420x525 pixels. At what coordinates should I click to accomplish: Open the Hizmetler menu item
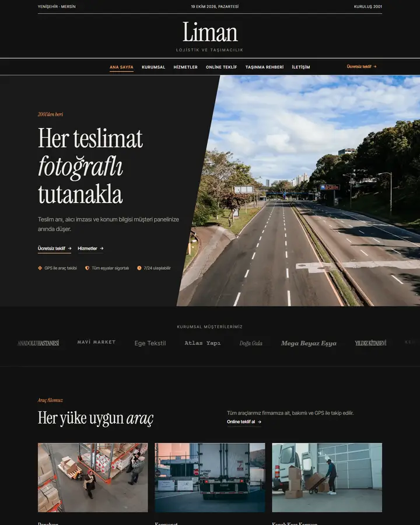[x=185, y=67]
